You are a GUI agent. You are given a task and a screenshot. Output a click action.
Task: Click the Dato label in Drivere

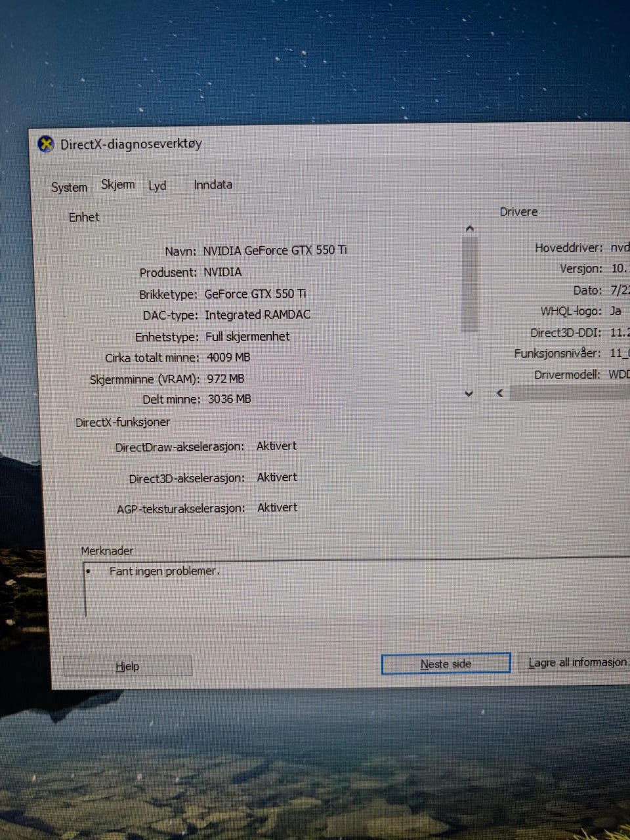coord(587,290)
